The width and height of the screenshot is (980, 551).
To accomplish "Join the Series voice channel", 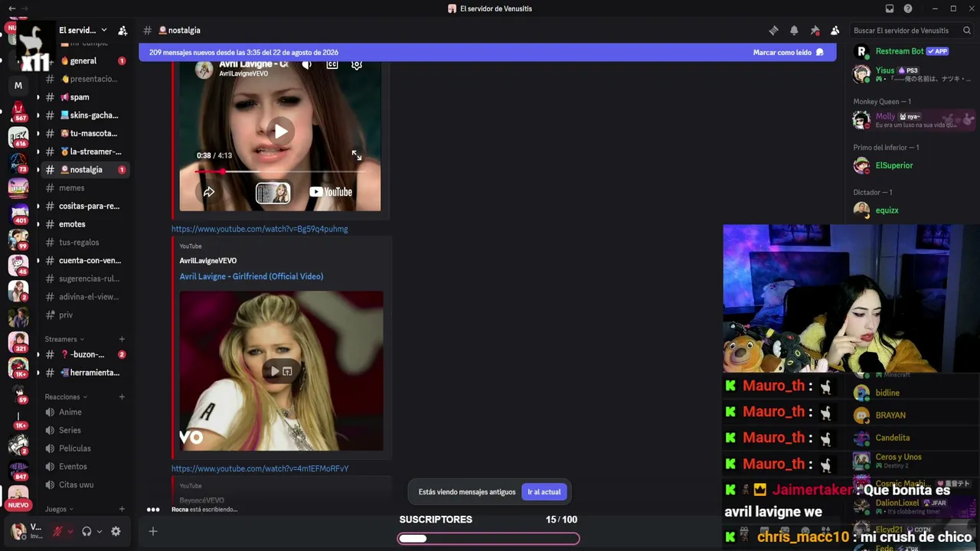I will (83, 430).
